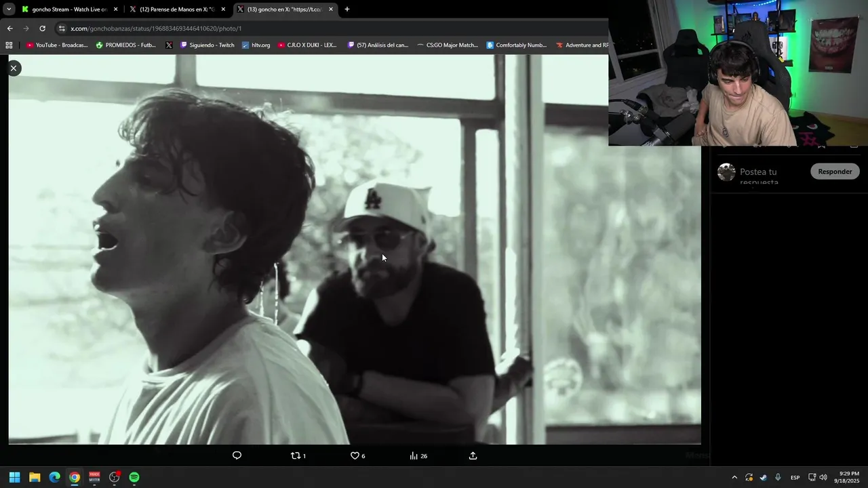Viewport: 868px width, 488px height.
Task: Click the microphone tray icon
Action: point(778,477)
